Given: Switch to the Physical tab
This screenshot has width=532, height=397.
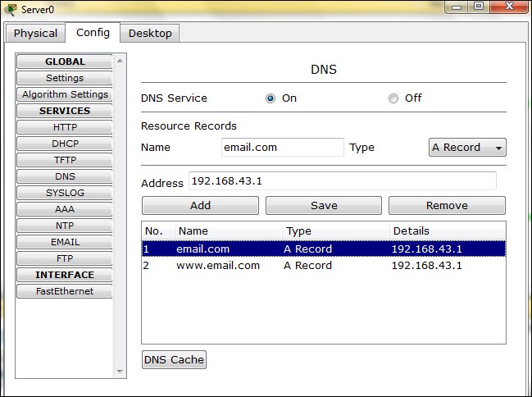Looking at the screenshot, I should point(35,34).
